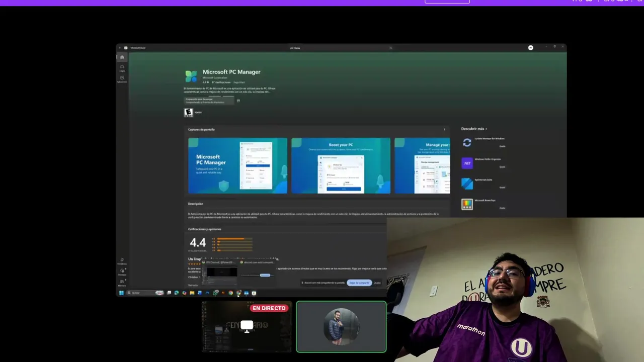The image size is (644, 362).
Task: Open the WhatsApp icon on shared taskbar
Action: point(216,293)
